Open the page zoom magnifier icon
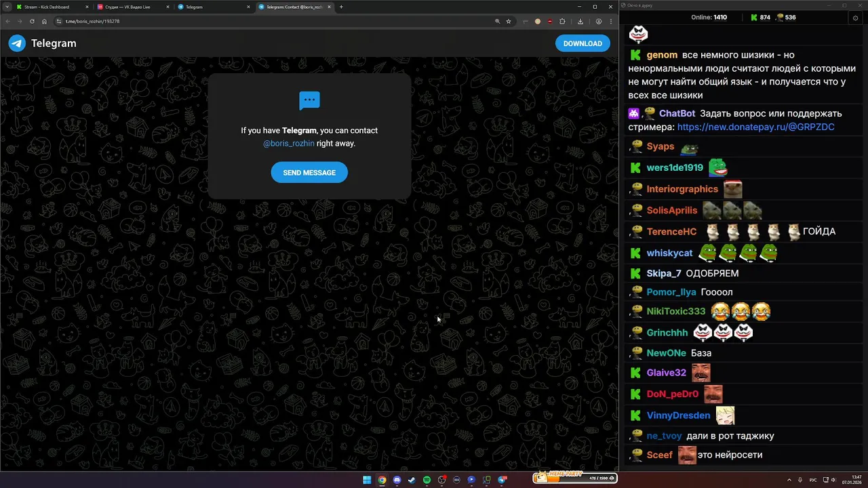Viewport: 868px width, 488px height. (497, 21)
